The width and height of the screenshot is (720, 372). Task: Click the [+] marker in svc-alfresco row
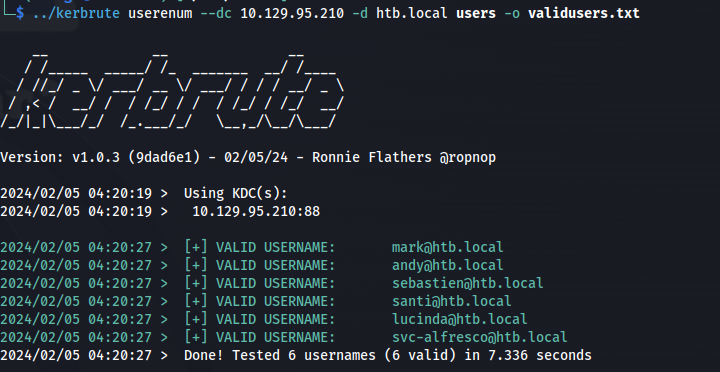[x=196, y=337]
